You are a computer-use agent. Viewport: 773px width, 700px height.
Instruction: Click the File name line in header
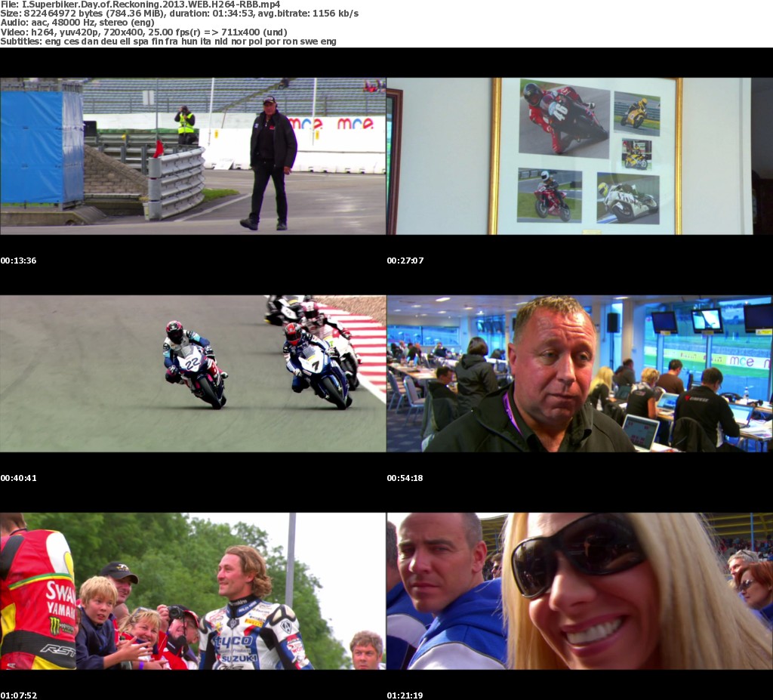140,5
